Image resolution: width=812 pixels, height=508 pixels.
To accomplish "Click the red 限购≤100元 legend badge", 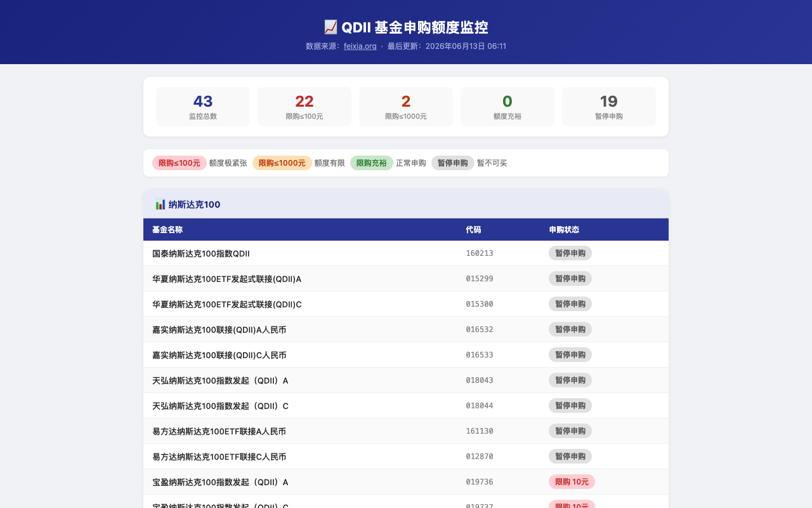I will (180, 163).
